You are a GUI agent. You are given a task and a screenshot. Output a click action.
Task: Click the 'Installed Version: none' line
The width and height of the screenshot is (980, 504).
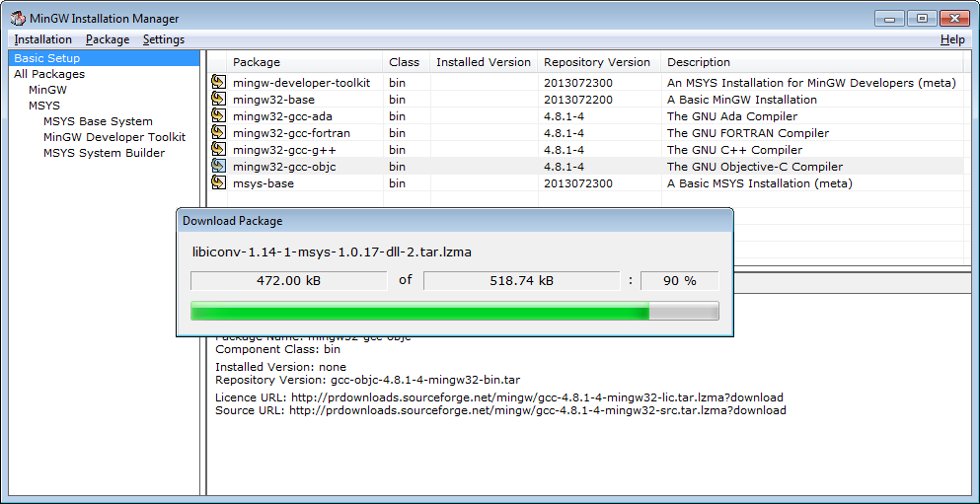pyautogui.click(x=280, y=367)
